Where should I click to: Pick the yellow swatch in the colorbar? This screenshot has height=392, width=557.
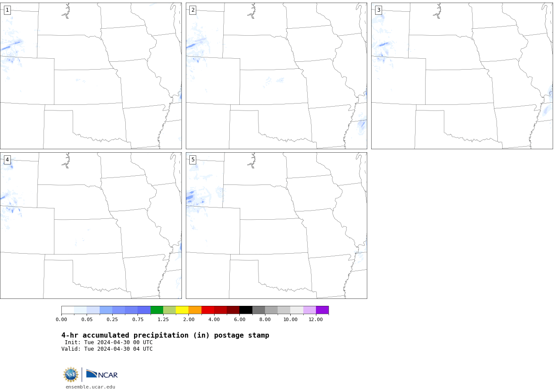(x=182, y=310)
